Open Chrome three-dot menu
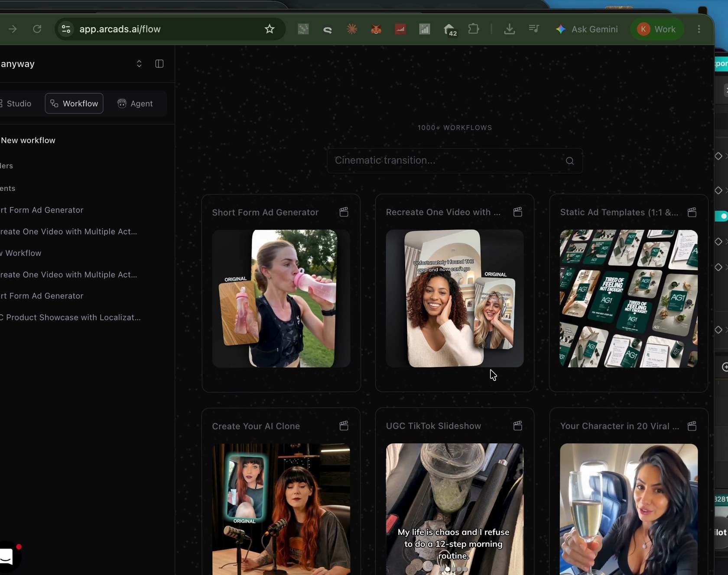The image size is (728, 575). (x=699, y=29)
